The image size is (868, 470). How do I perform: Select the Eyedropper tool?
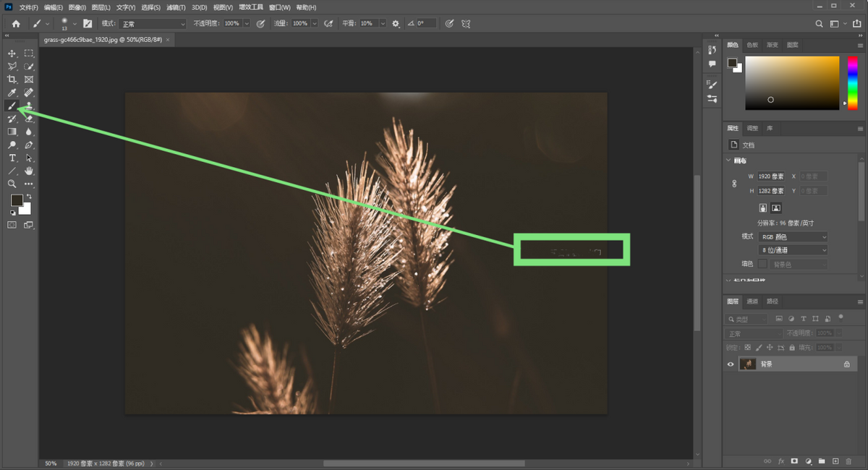tap(12, 93)
